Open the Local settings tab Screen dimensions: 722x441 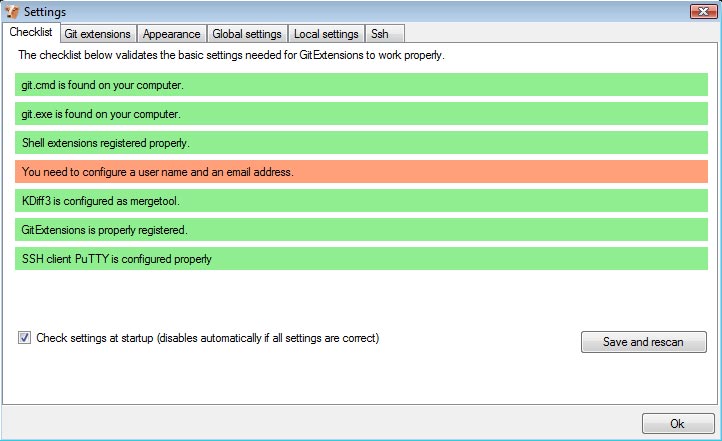tap(325, 34)
